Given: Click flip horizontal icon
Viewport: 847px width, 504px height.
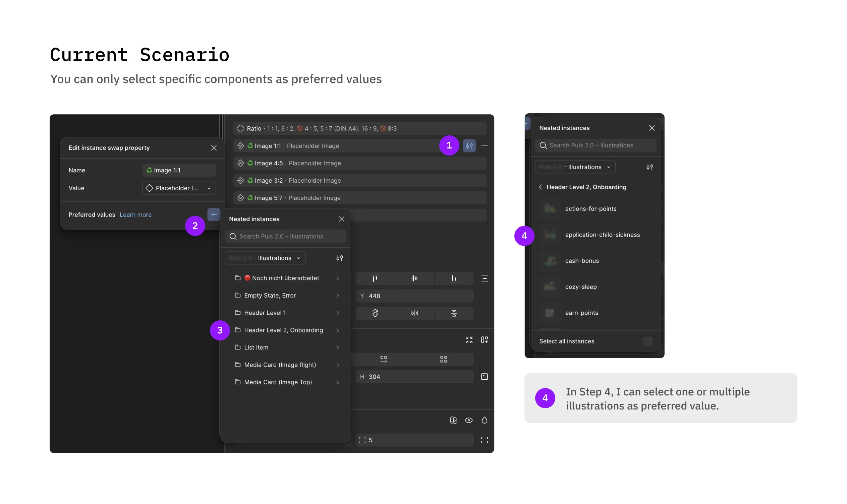Looking at the screenshot, I should (414, 313).
